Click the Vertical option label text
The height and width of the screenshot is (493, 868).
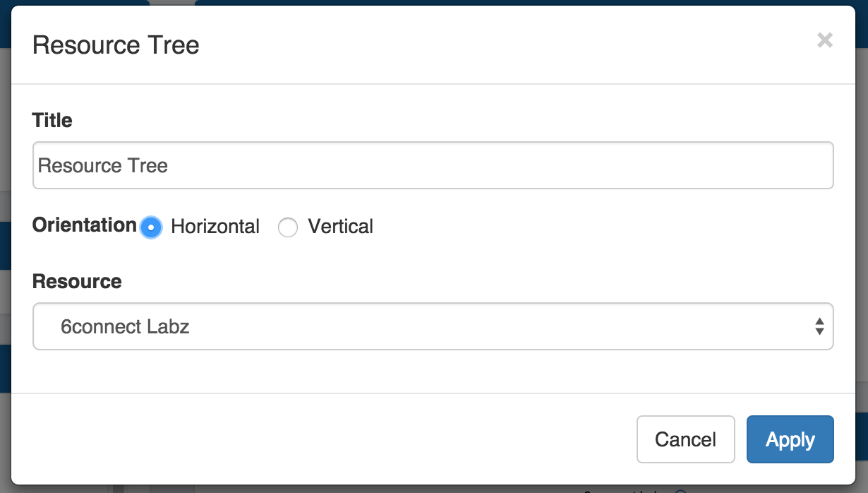[x=340, y=227]
